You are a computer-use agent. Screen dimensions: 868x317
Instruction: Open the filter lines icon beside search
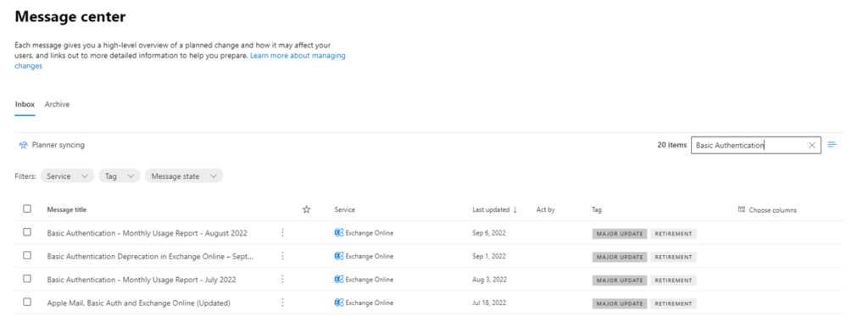coord(832,145)
